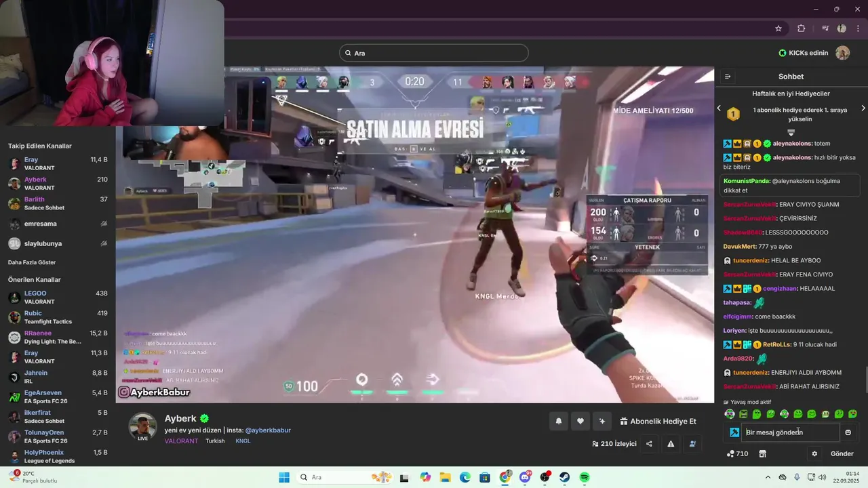868x488 pixels.
Task: Follow Ayberk with the heart icon
Action: (580, 421)
